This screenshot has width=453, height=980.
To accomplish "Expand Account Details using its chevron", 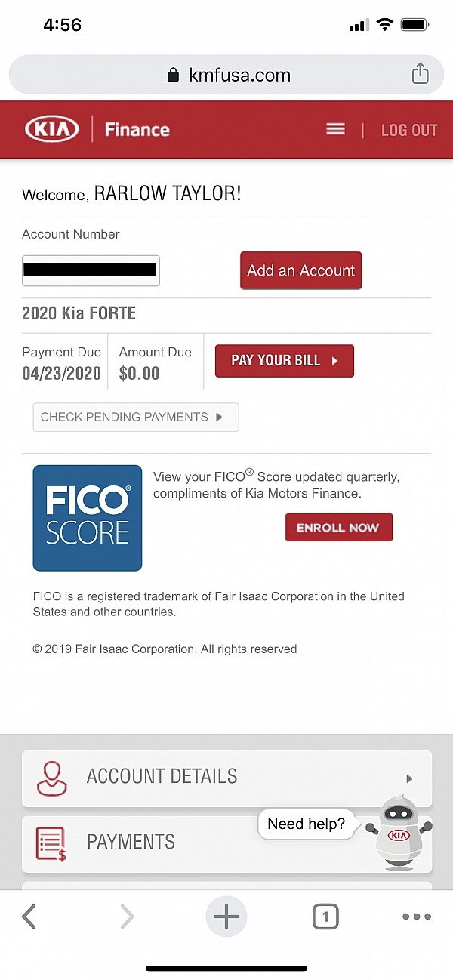I will point(408,778).
